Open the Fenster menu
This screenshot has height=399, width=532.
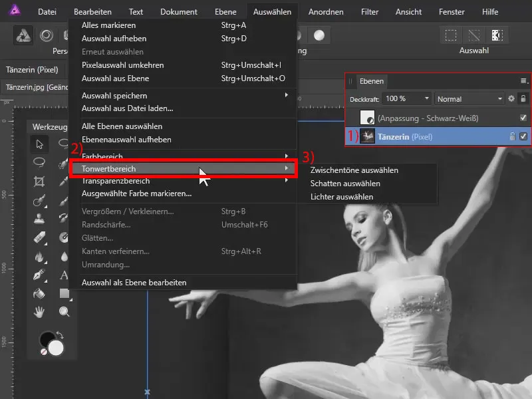[x=452, y=12]
